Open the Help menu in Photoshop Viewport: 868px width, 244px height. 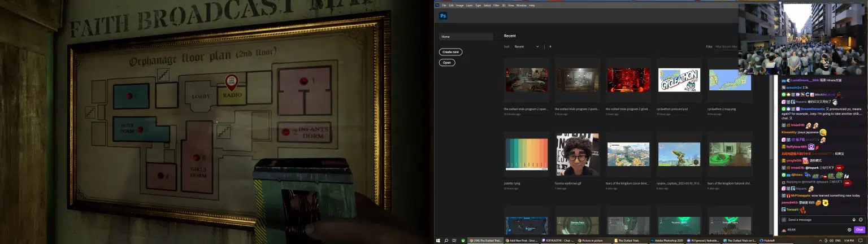pos(532,5)
